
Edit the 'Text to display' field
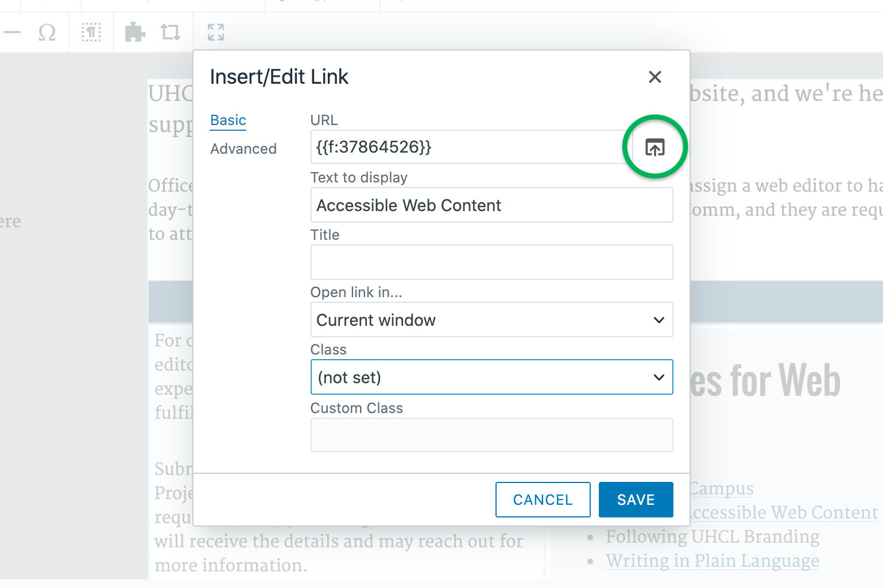[491, 205]
